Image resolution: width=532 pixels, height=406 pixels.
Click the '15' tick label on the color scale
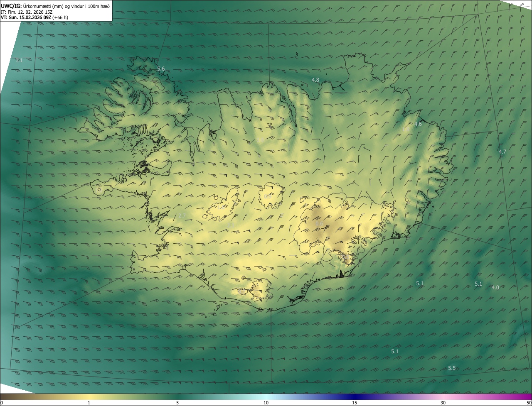point(355,403)
